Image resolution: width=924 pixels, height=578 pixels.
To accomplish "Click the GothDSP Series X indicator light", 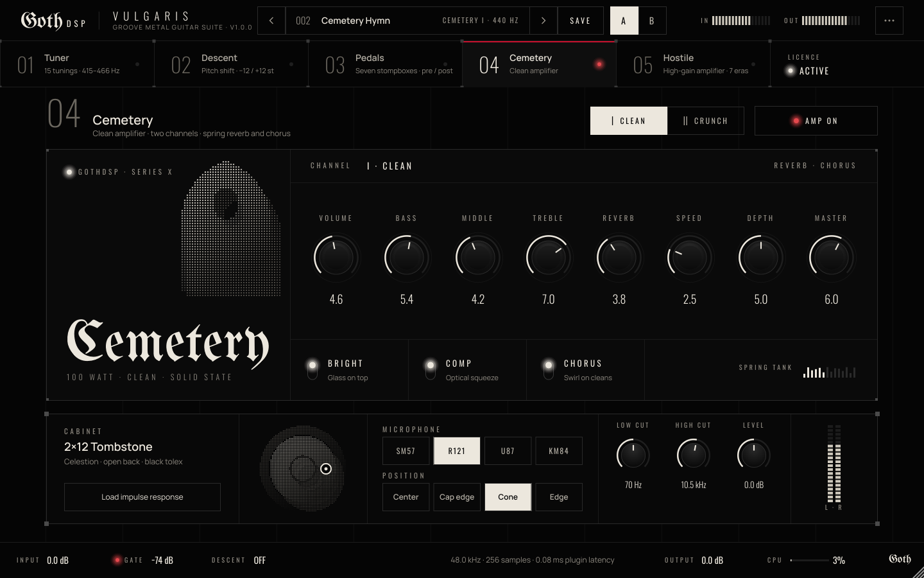I will (x=69, y=172).
